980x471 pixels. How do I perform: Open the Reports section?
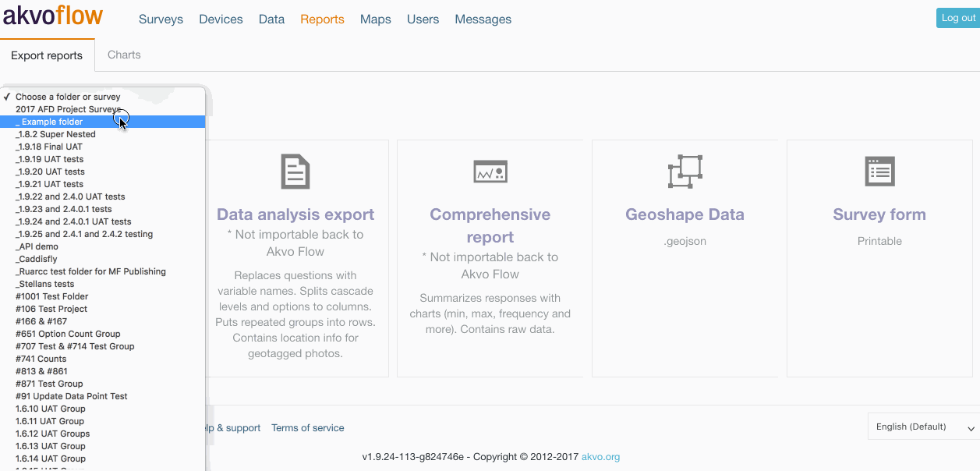322,19
